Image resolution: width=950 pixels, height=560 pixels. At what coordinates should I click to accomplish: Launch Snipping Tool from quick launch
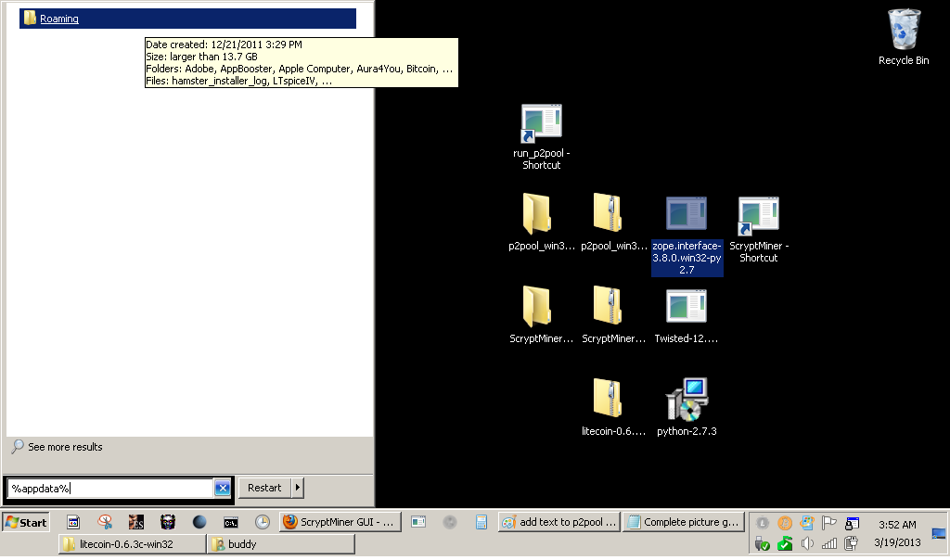105,522
